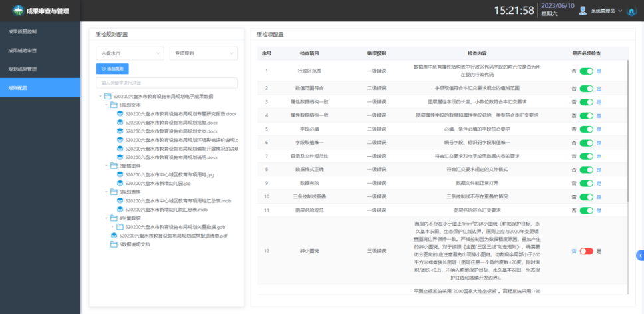The width and height of the screenshot is (644, 315).
Task: Click the root 520200 电子成果数据 folder icon
Action: 108,96
